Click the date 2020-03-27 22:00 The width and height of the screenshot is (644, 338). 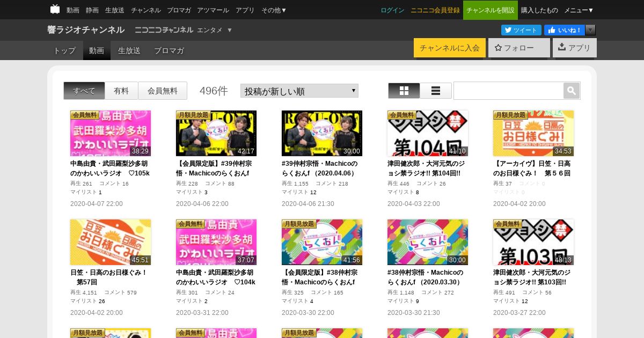pyautogui.click(x=519, y=313)
